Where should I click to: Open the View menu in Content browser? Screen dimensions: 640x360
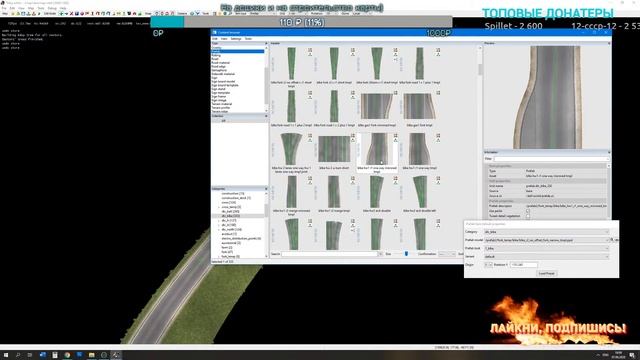coord(224,39)
